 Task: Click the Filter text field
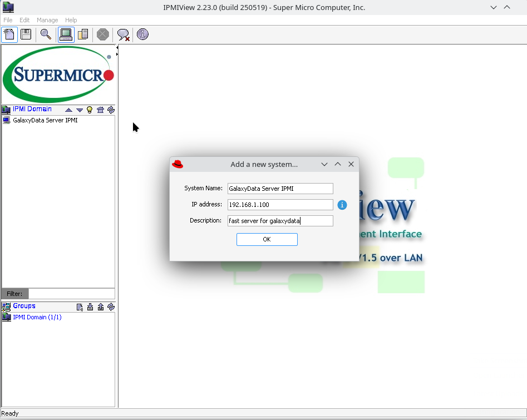(72, 294)
